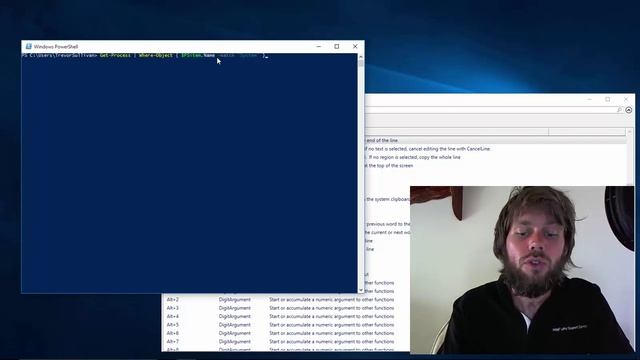Minimize the grid view window behind PowerShell
Image resolution: width=640 pixels, height=360 pixels.
[x=589, y=99]
